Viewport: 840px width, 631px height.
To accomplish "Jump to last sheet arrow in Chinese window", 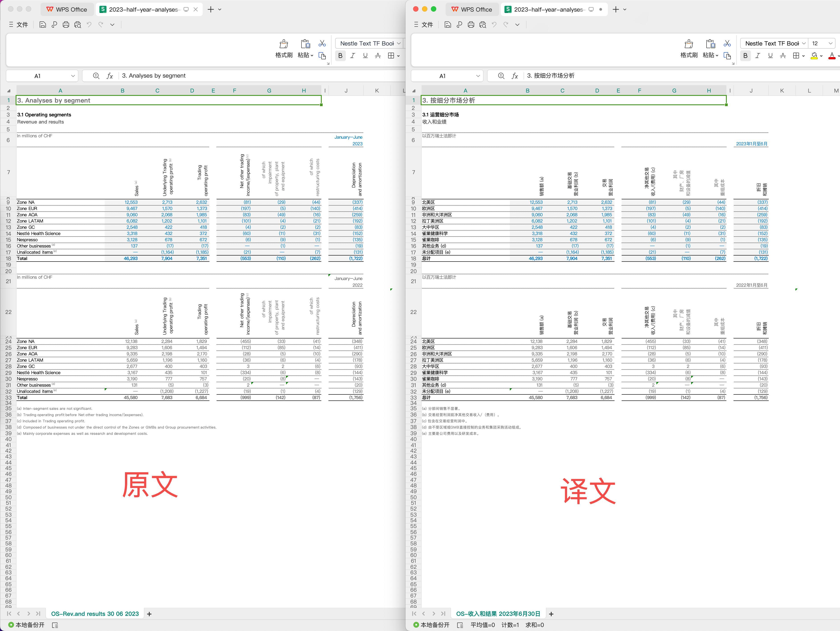I will tap(443, 614).
